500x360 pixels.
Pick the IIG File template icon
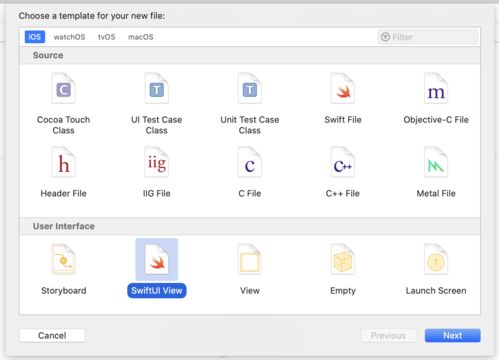point(157,162)
